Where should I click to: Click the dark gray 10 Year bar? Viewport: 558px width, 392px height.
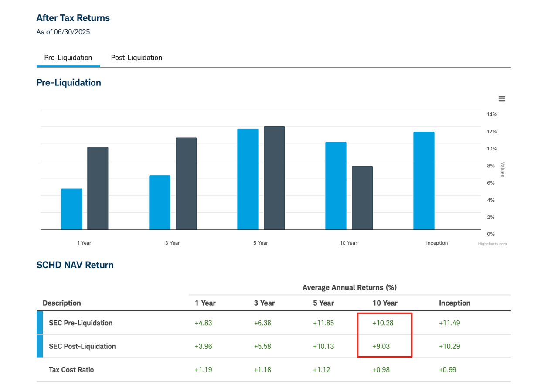pyautogui.click(x=362, y=198)
